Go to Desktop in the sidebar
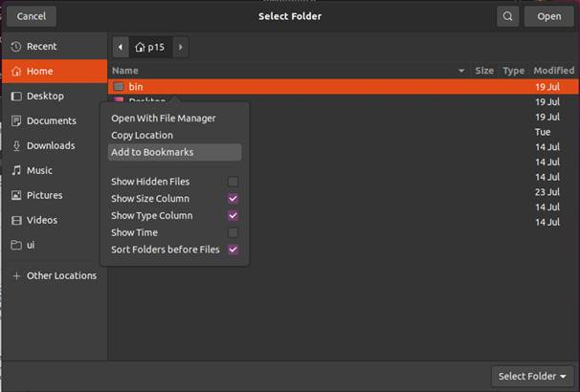Image resolution: width=580 pixels, height=392 pixels. (x=55, y=96)
